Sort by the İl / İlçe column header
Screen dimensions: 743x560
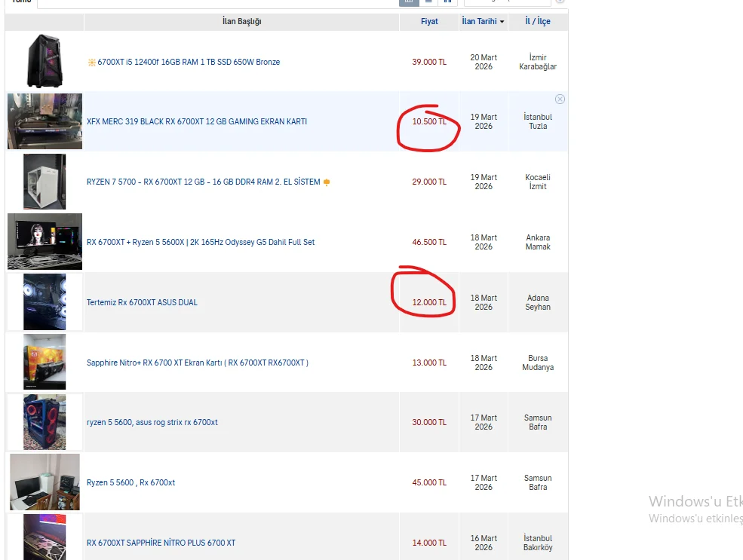pyautogui.click(x=537, y=21)
